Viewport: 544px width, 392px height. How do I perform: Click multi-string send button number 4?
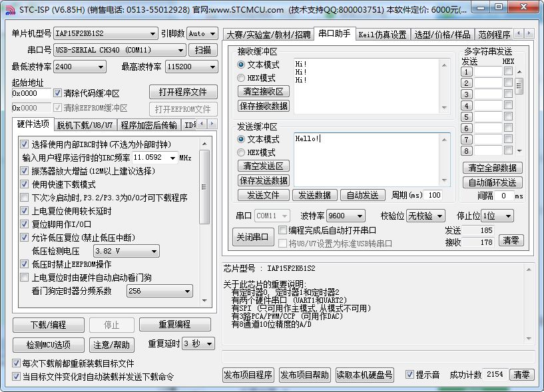(x=466, y=105)
